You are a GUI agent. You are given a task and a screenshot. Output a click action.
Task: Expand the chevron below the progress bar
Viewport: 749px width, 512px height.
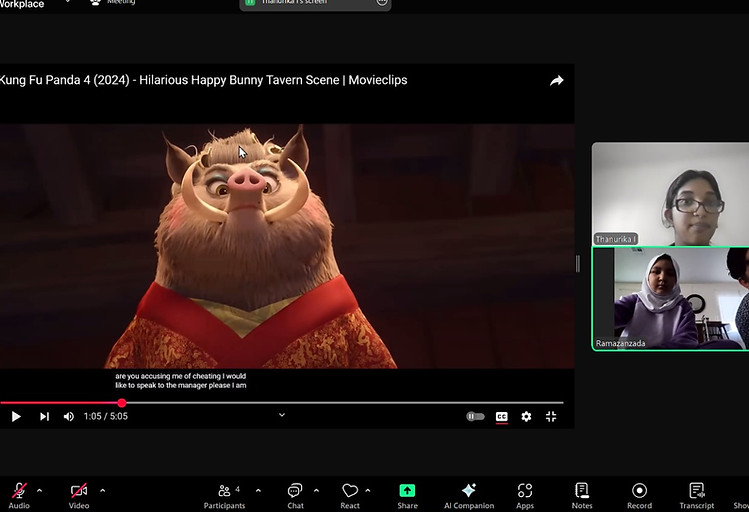click(282, 415)
